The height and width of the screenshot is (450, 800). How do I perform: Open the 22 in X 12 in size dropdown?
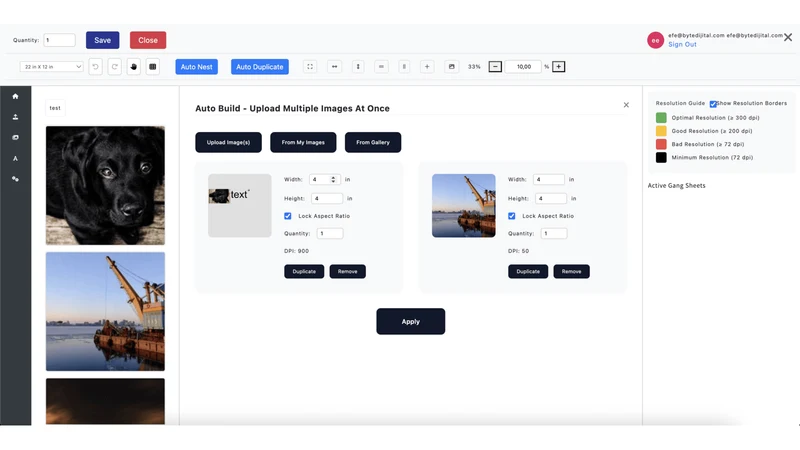coord(52,67)
